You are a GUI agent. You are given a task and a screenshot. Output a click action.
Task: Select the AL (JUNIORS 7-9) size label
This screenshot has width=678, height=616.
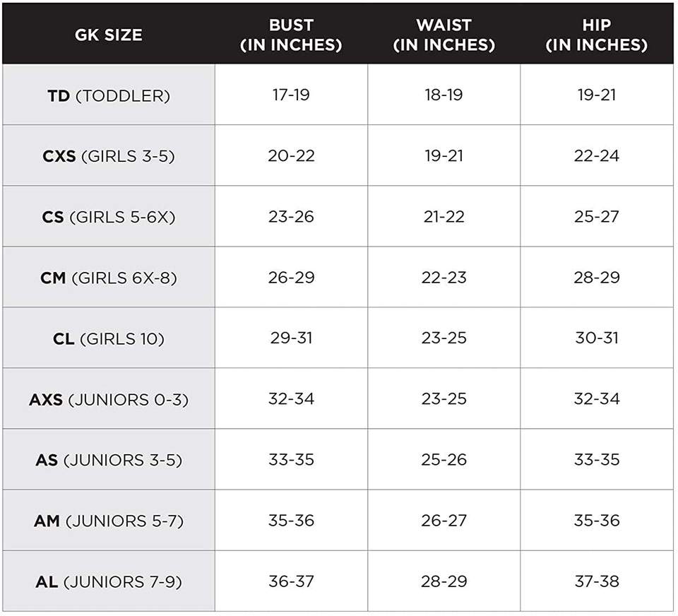coord(109,581)
